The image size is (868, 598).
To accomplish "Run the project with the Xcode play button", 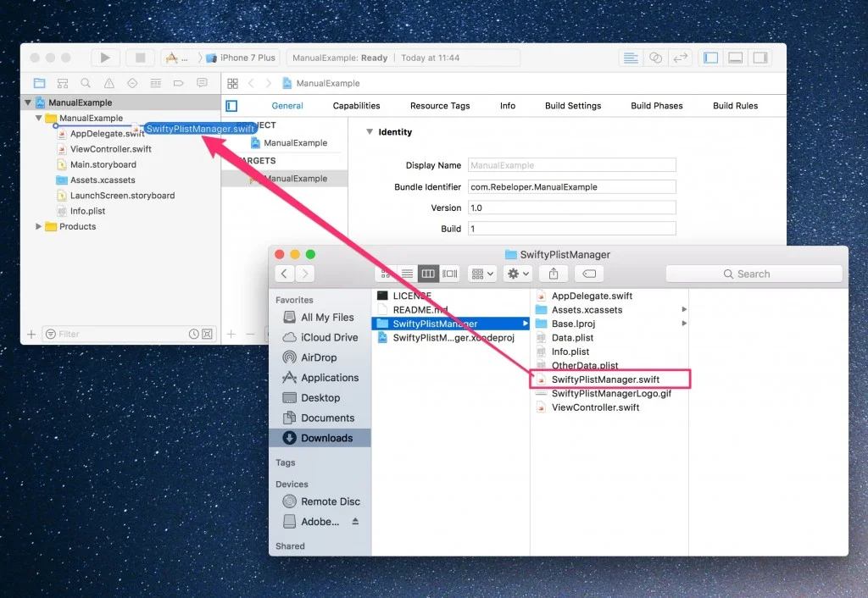I will pyautogui.click(x=104, y=58).
